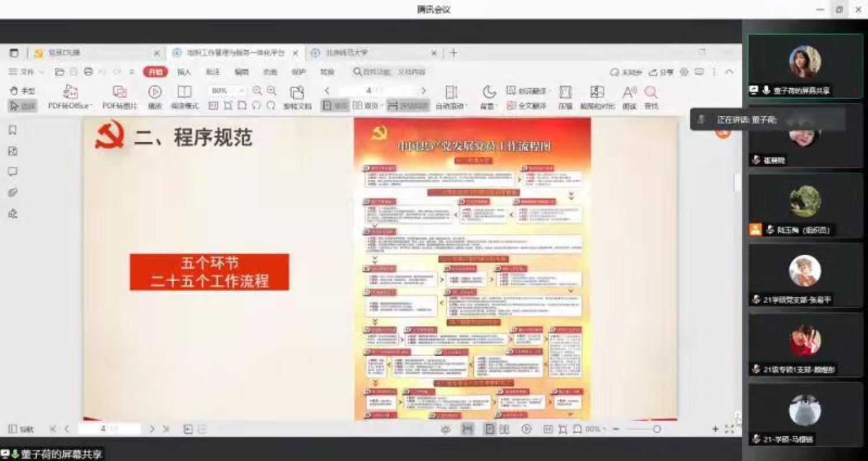
Task: Click the 分享 share button
Action: 661,72
